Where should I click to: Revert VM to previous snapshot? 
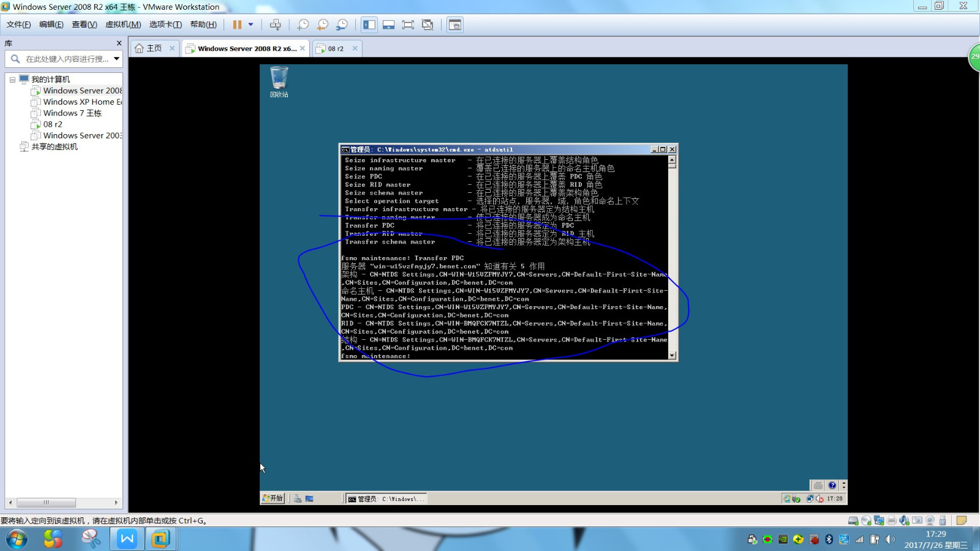tap(323, 24)
